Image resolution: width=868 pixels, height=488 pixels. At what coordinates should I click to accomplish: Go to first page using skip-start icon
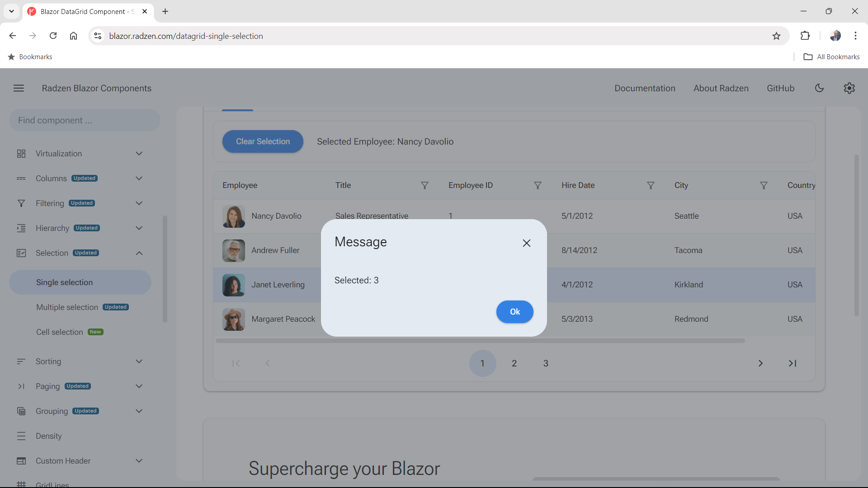(236, 363)
